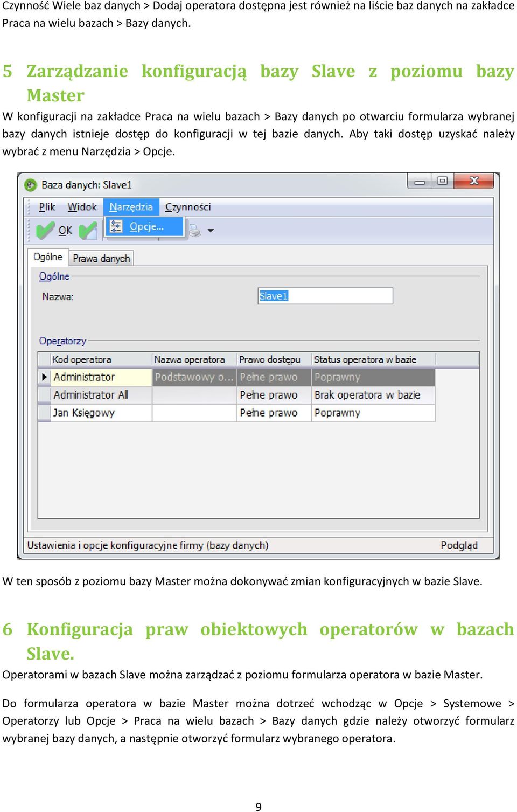Click the Nazwa input field containing Slave1

pyautogui.click(x=325, y=296)
